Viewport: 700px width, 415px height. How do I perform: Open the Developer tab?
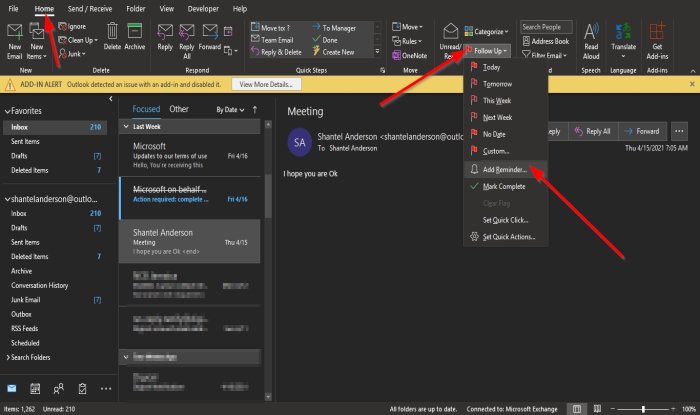(203, 8)
